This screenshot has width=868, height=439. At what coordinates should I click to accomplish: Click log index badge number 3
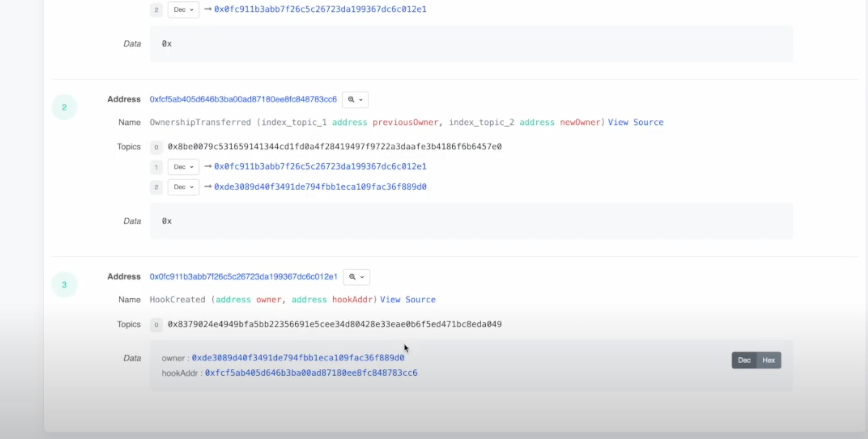point(64,285)
